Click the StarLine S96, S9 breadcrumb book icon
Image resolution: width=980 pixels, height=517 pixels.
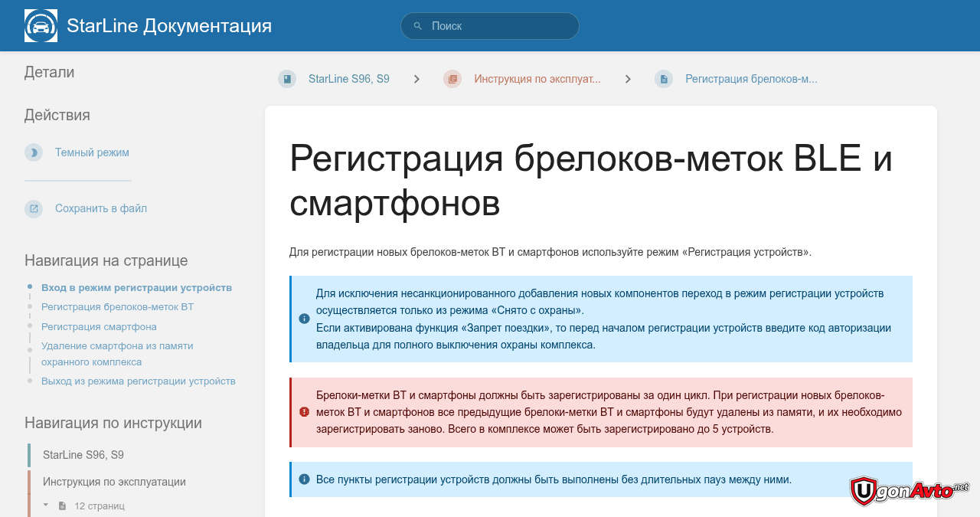click(287, 79)
